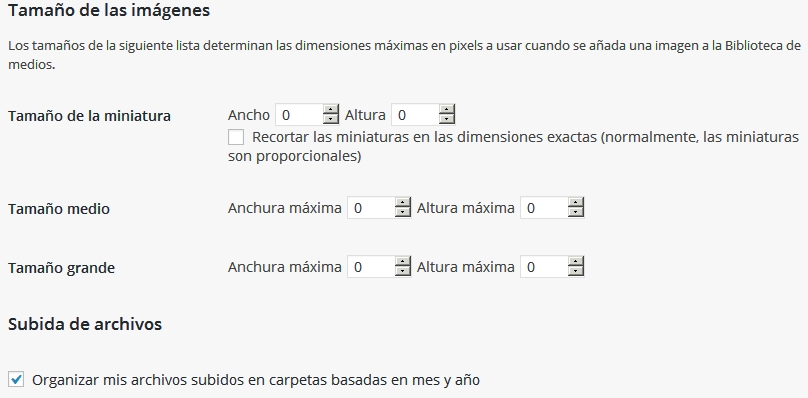This screenshot has width=808, height=398.
Task: Click the thumbnail Altura input field
Action: [x=415, y=114]
